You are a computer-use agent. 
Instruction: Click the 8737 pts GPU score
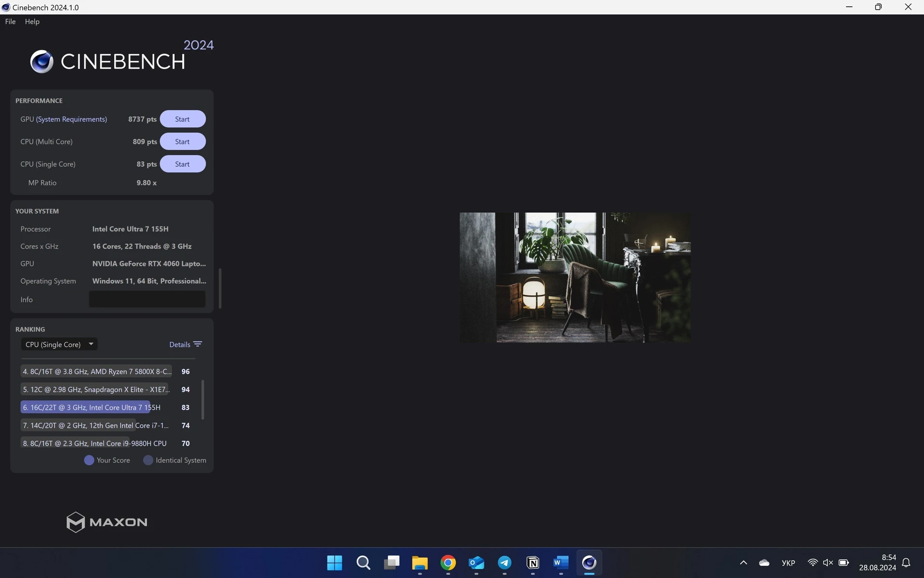click(x=142, y=119)
